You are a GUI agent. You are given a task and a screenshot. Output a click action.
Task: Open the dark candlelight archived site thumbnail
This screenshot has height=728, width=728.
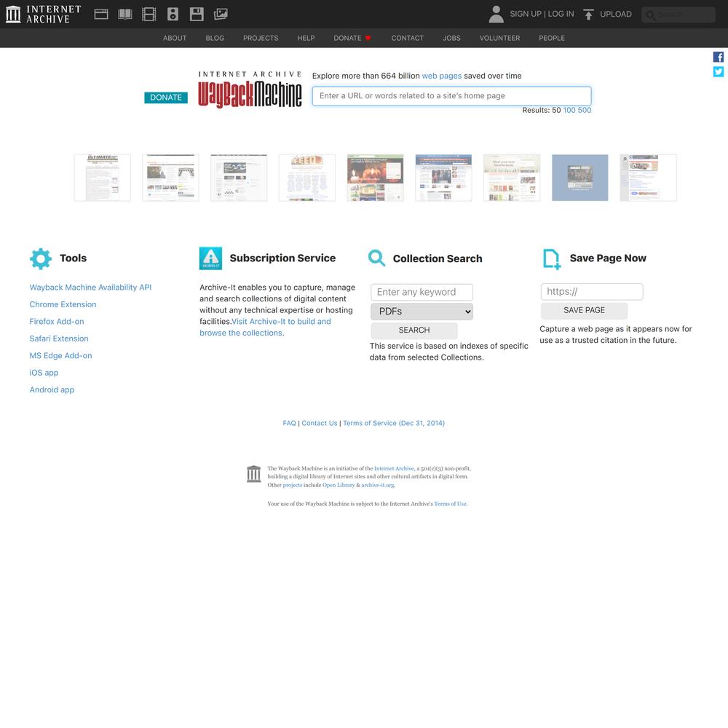375,178
